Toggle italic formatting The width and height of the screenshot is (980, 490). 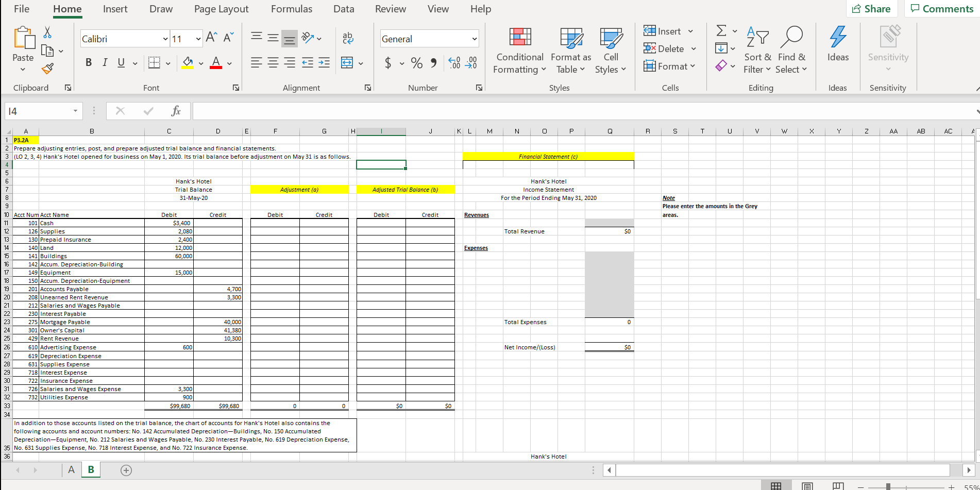[x=105, y=62]
